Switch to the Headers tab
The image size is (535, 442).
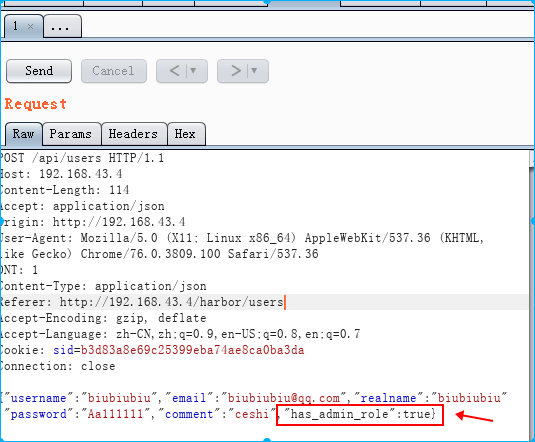pos(133,134)
